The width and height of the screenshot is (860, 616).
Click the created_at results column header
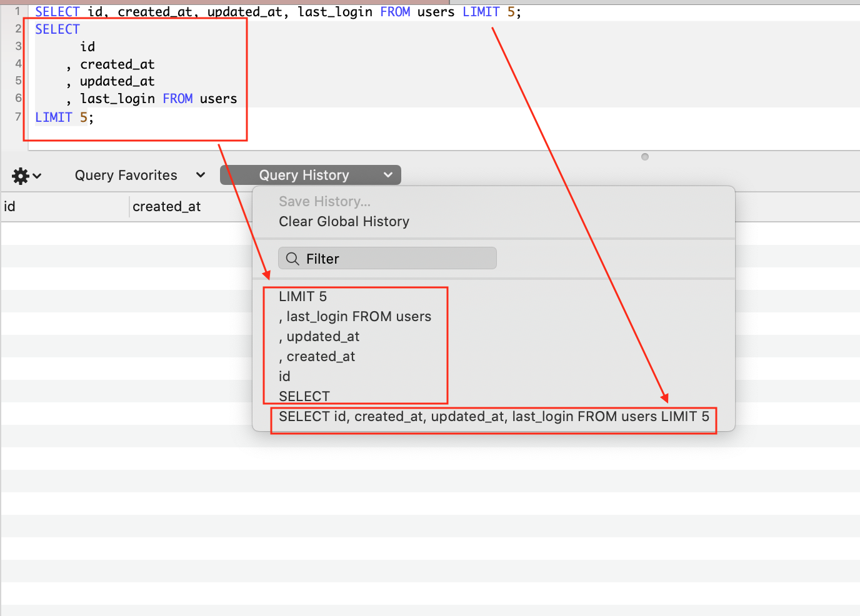tap(167, 207)
